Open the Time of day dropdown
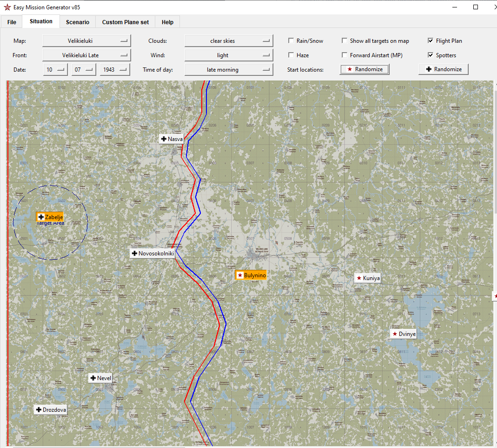This screenshot has width=497, height=448. [229, 70]
